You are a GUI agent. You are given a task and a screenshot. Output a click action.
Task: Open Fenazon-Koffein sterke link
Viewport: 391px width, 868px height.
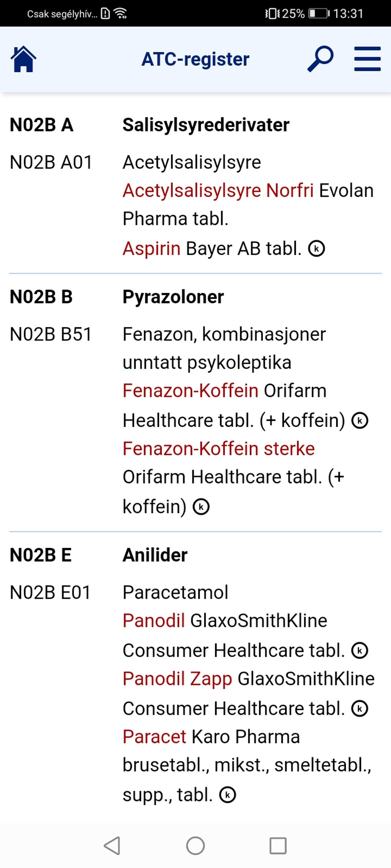coord(219,448)
